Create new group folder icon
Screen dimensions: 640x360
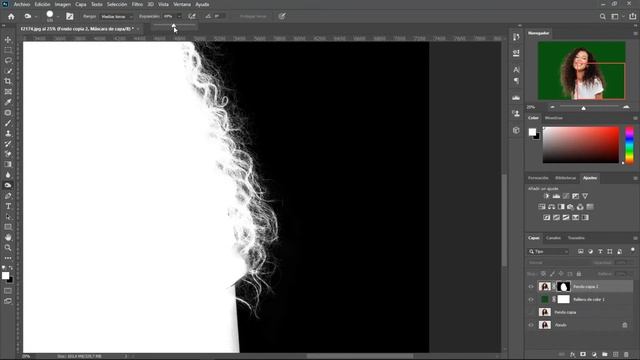point(605,354)
